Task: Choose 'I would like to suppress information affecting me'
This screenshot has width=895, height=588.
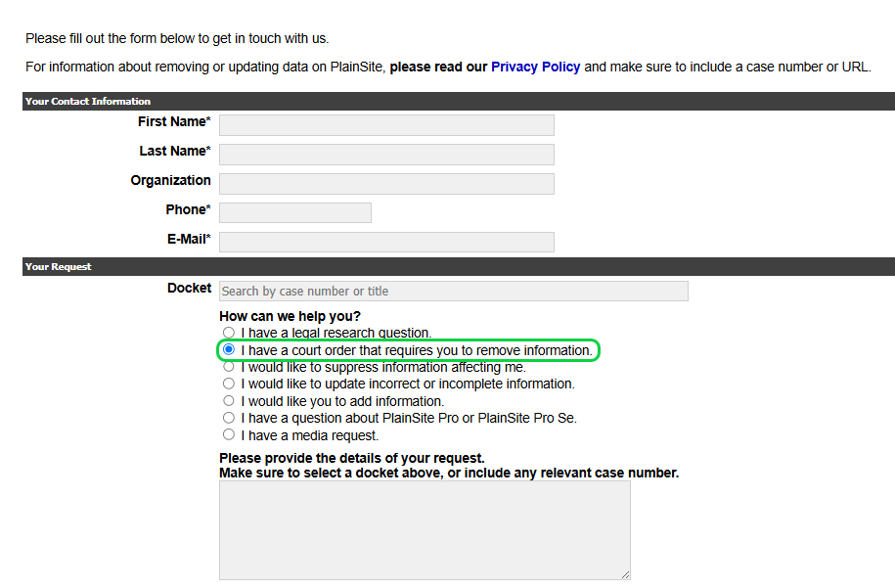Action: (x=228, y=367)
